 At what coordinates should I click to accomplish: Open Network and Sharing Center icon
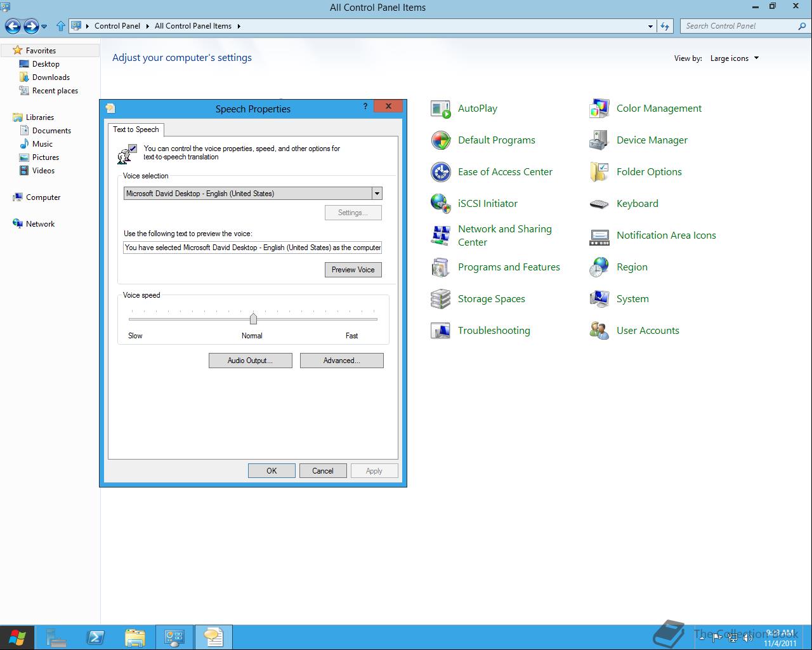coord(440,235)
